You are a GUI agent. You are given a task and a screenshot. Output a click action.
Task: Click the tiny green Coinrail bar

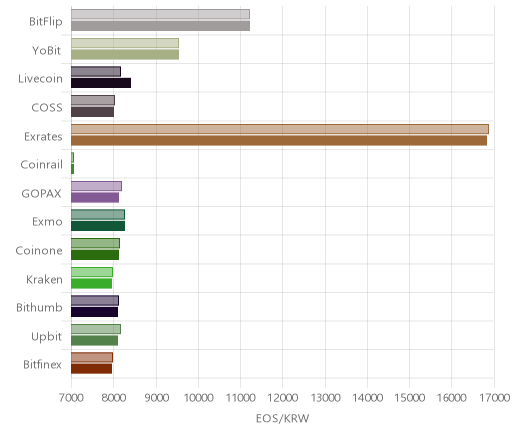pos(72,169)
